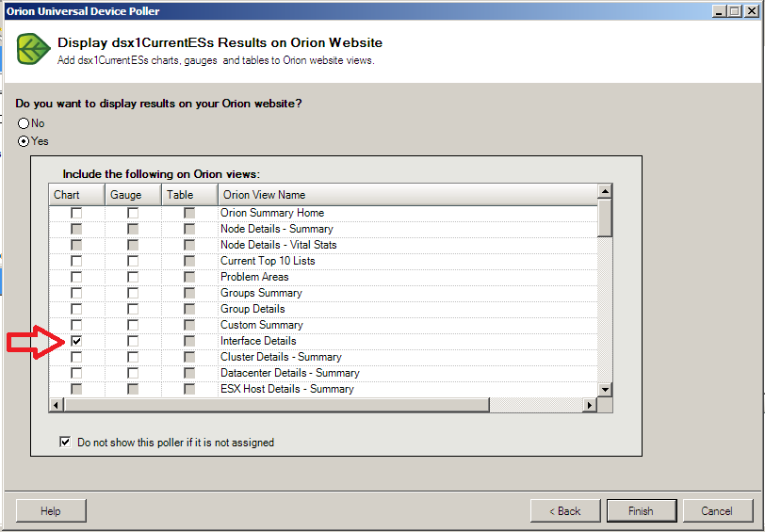This screenshot has width=765, height=532.
Task: Select the Orion Summary Home row text
Action: click(x=271, y=213)
